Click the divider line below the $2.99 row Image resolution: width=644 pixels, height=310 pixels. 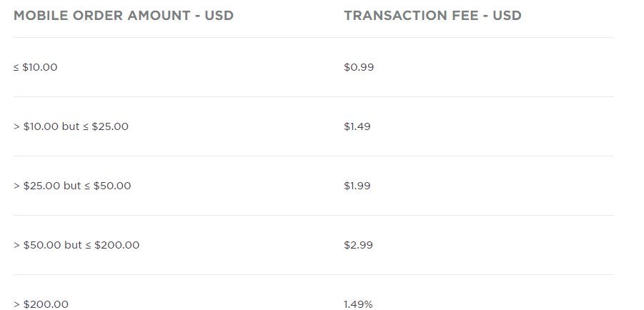[x=313, y=274]
